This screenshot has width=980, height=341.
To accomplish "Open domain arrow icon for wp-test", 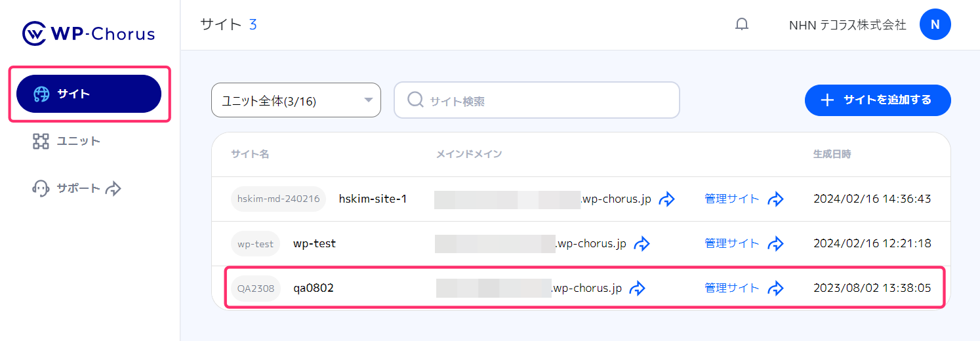I will 642,243.
